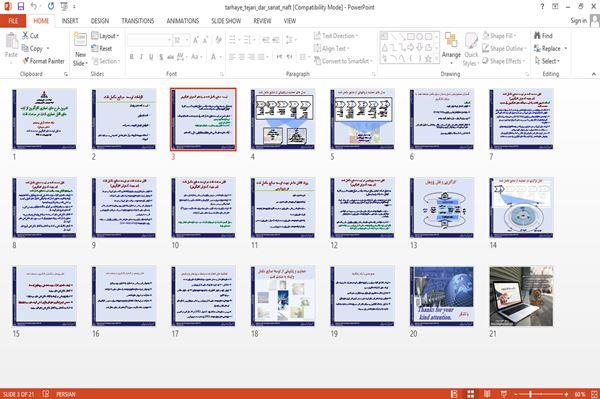Toggle Normal view button in status bar
Viewport: 600px width, 399px height.
[x=454, y=394]
